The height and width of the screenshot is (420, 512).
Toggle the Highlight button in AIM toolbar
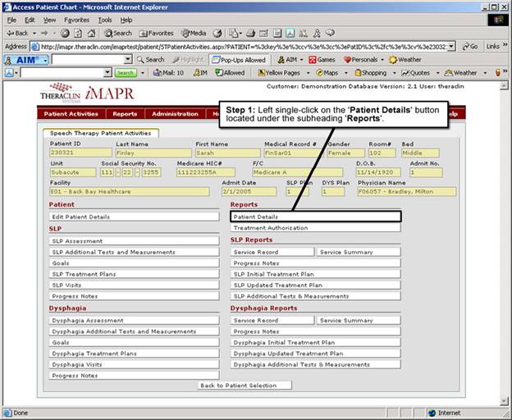click(x=186, y=60)
